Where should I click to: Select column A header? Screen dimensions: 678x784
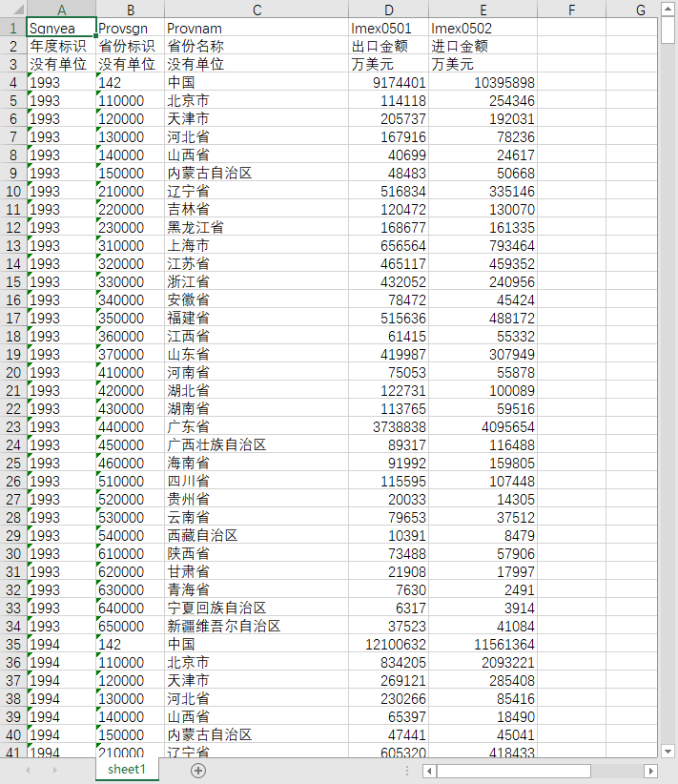point(61,10)
